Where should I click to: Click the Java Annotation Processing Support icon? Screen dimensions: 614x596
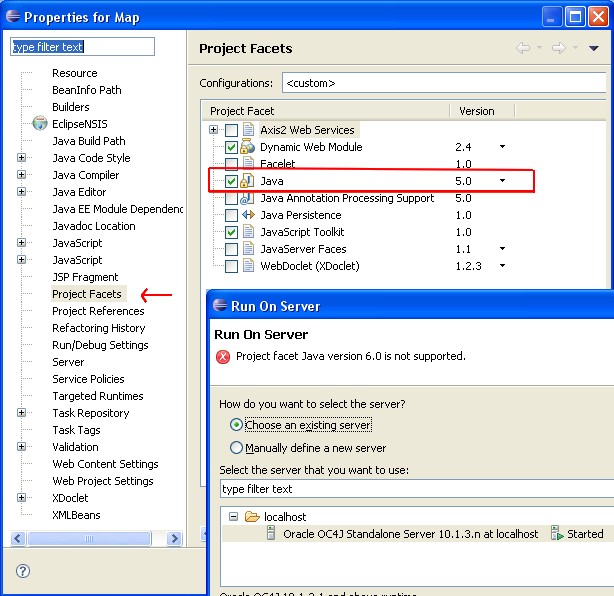pyautogui.click(x=248, y=198)
